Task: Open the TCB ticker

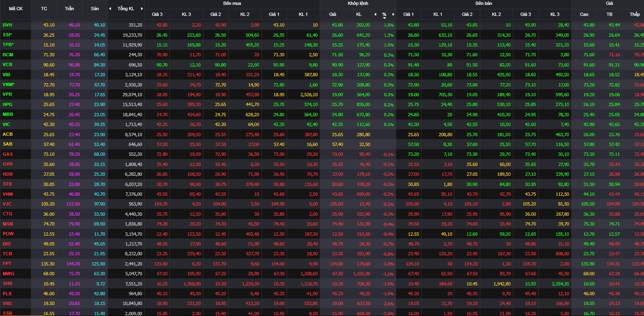Action: click(x=7, y=254)
